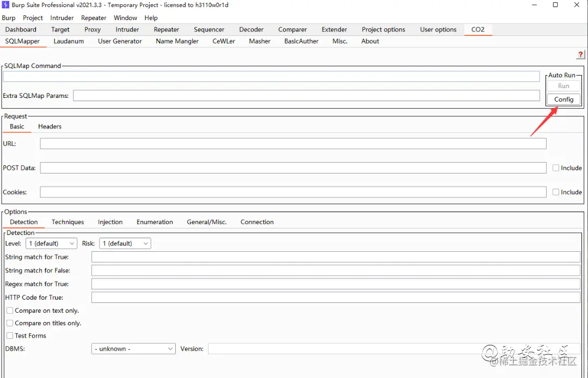Open the About sub-tab
588x378 pixels.
point(370,41)
